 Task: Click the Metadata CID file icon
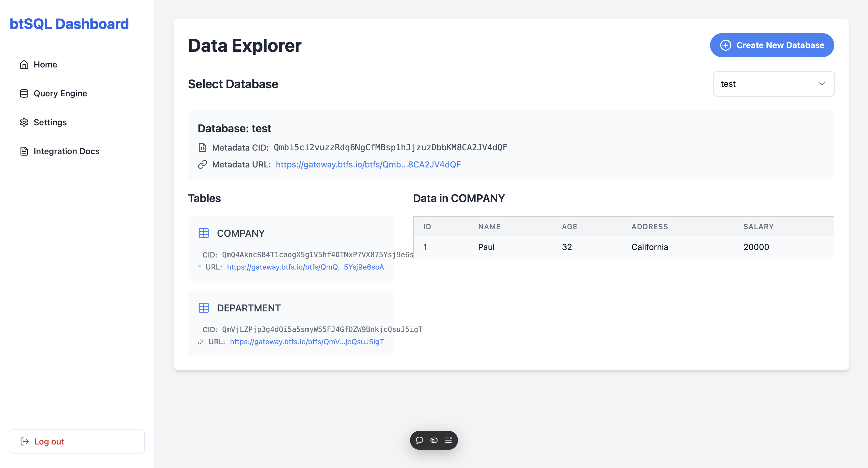pyautogui.click(x=202, y=148)
